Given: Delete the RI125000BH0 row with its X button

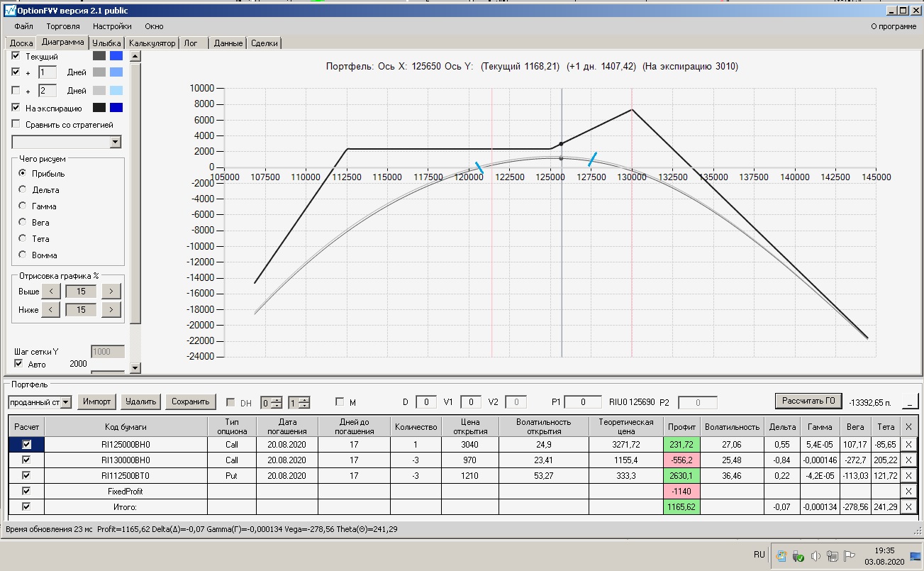Looking at the screenshot, I should tap(909, 444).
